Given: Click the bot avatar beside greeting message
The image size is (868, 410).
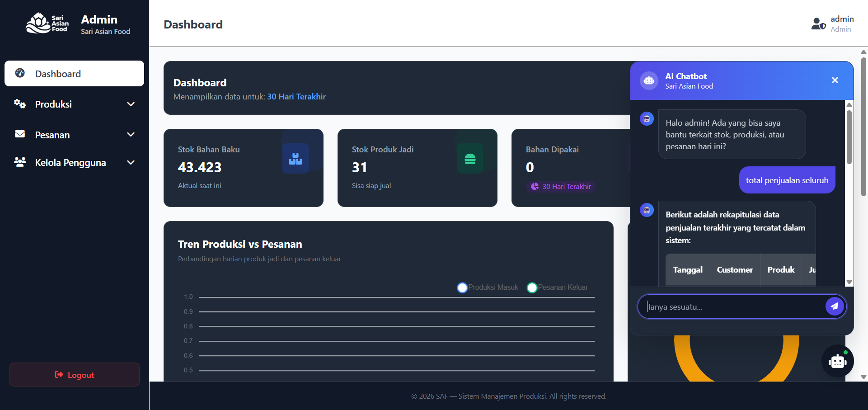Looking at the screenshot, I should (647, 119).
